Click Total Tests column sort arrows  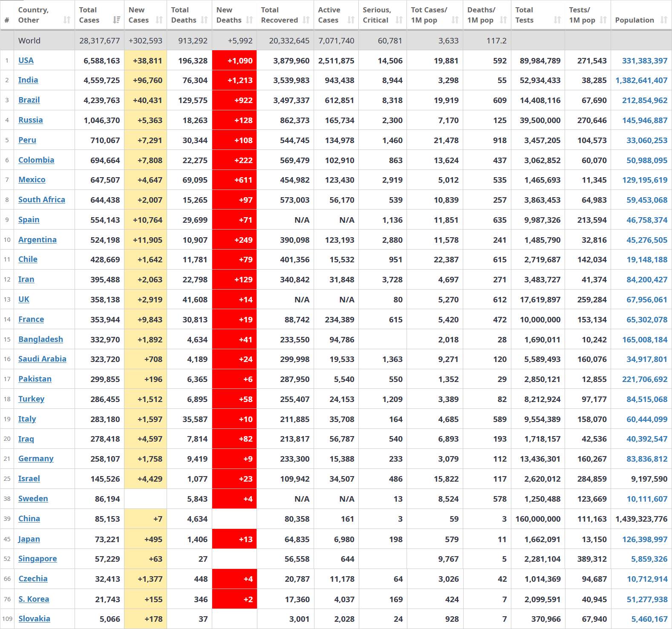click(557, 20)
